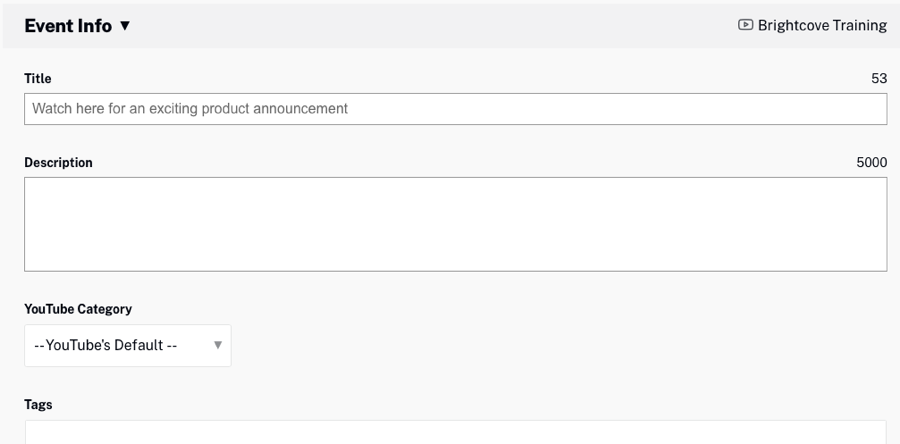
Task: Open the YouTube Category dropdown
Action: [128, 345]
